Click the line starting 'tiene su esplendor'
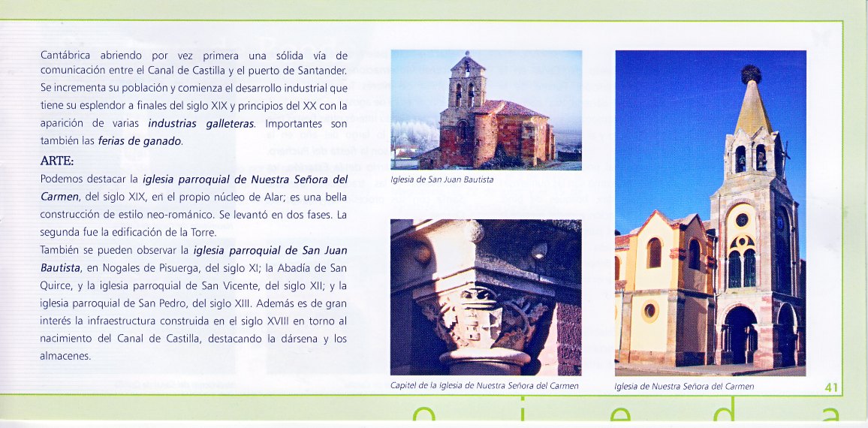The image size is (868, 428). click(194, 106)
